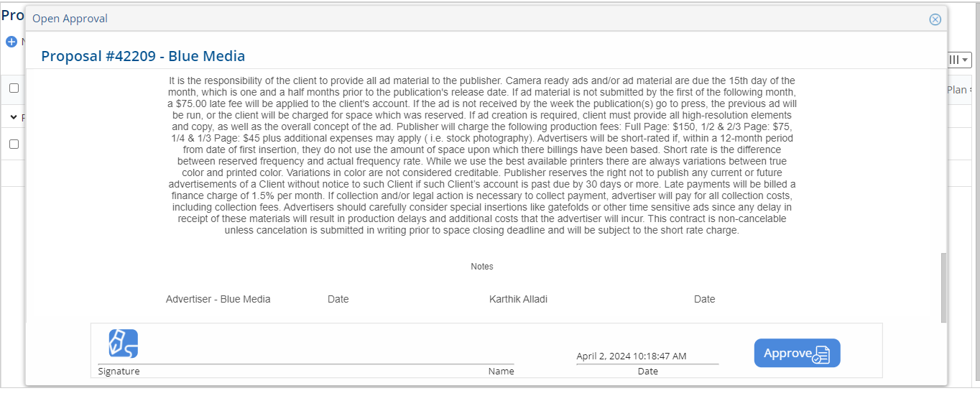The image size is (980, 396).
Task: Click the Karthik Alladi name text
Action: coord(518,299)
